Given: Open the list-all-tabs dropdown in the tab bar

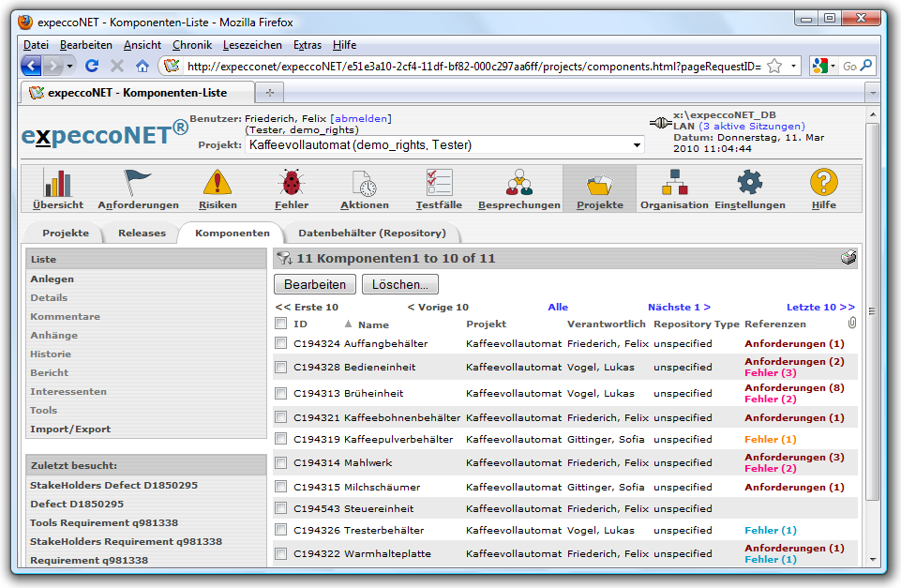Looking at the screenshot, I should (x=871, y=93).
